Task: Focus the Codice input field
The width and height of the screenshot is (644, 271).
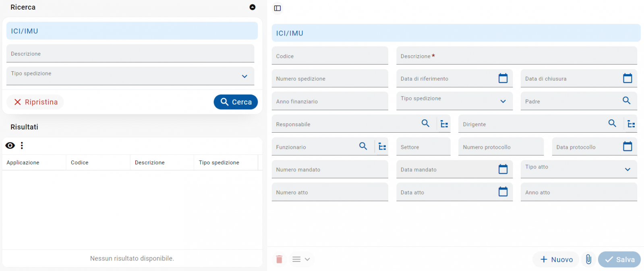Action: coord(330,56)
